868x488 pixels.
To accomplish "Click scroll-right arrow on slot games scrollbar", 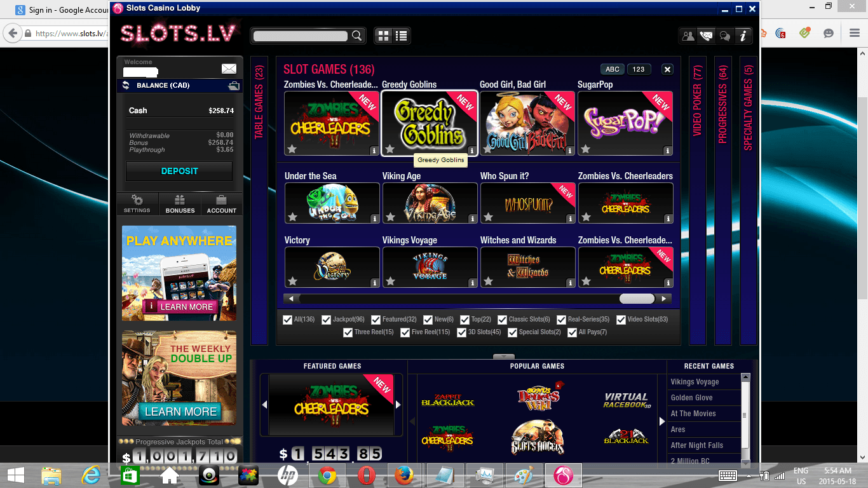I will click(664, 299).
